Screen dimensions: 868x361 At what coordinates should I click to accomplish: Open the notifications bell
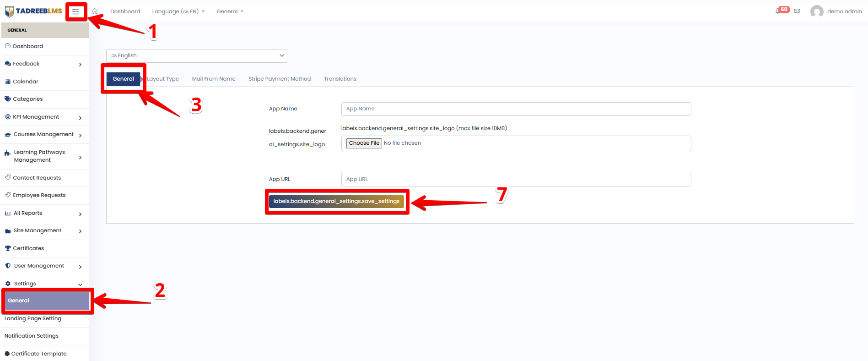click(778, 11)
